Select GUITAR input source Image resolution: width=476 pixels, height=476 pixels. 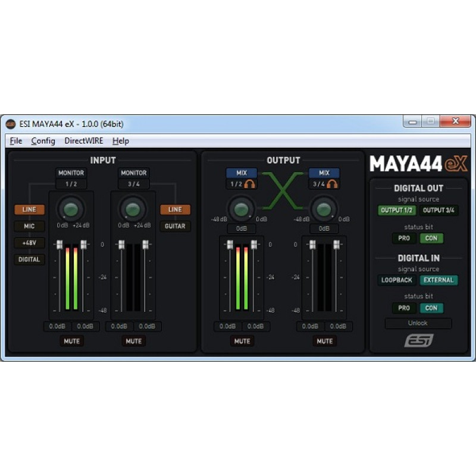pos(175,226)
